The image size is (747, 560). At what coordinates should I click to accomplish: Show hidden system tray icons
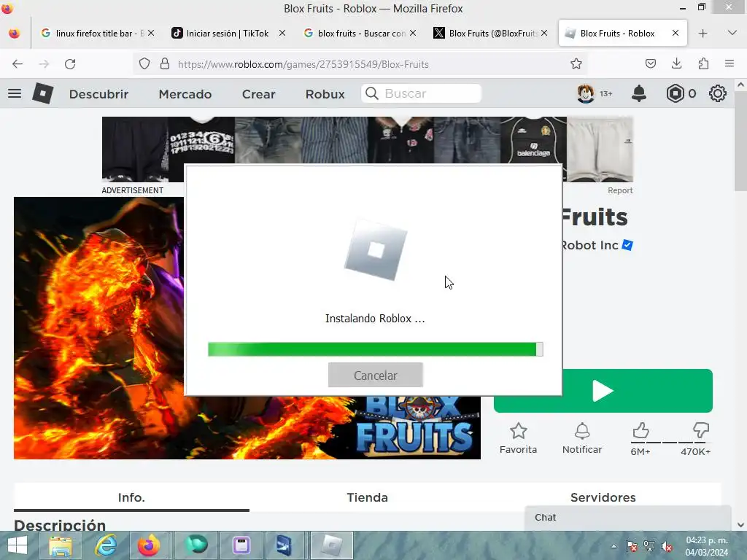614,546
